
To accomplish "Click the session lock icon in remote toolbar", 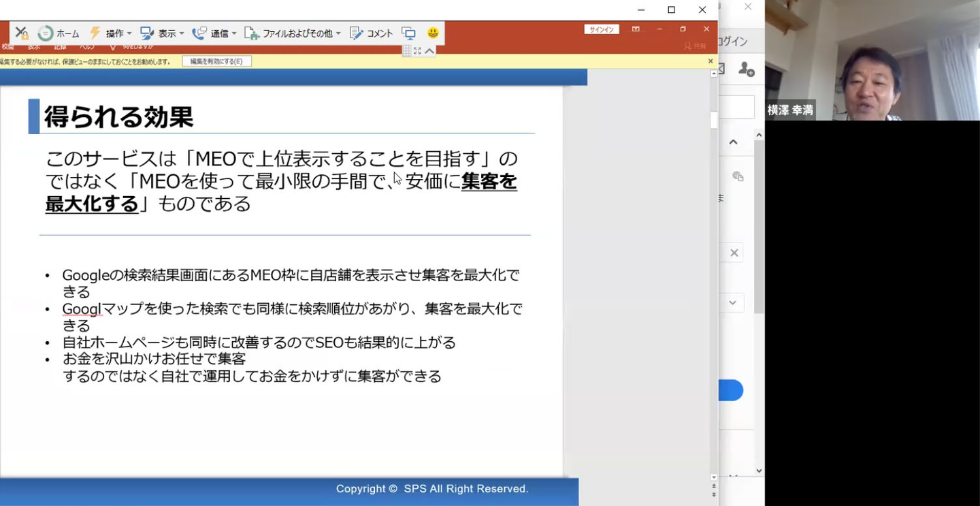I will coord(22,33).
